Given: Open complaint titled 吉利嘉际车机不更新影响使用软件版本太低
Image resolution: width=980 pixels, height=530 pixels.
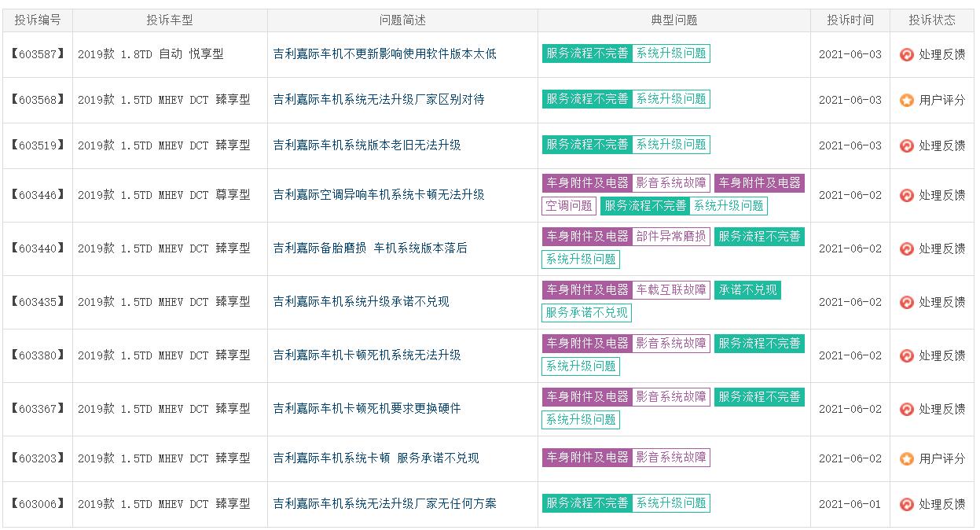Looking at the screenshot, I should pyautogui.click(x=384, y=54).
